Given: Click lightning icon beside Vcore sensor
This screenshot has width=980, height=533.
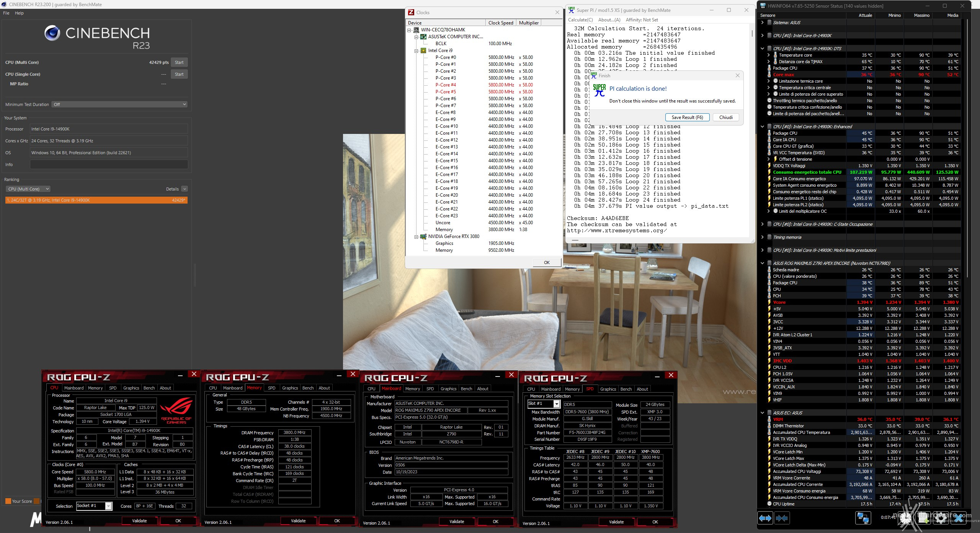Looking at the screenshot, I should [x=769, y=302].
